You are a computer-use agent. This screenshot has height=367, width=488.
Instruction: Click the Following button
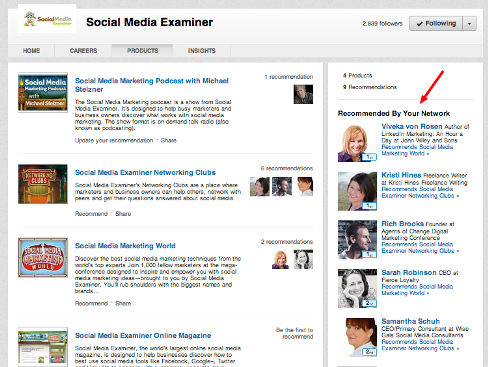pyautogui.click(x=436, y=24)
